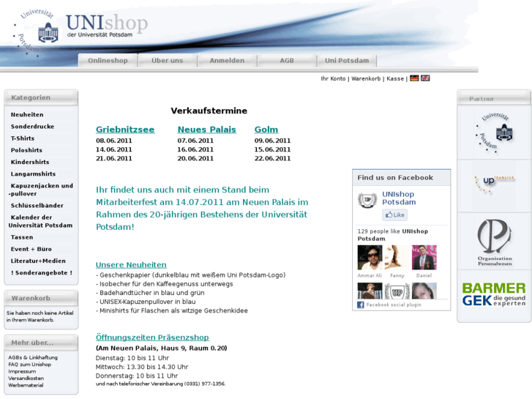Switch language with the British flag
The width and height of the screenshot is (532, 399).
(425, 78)
